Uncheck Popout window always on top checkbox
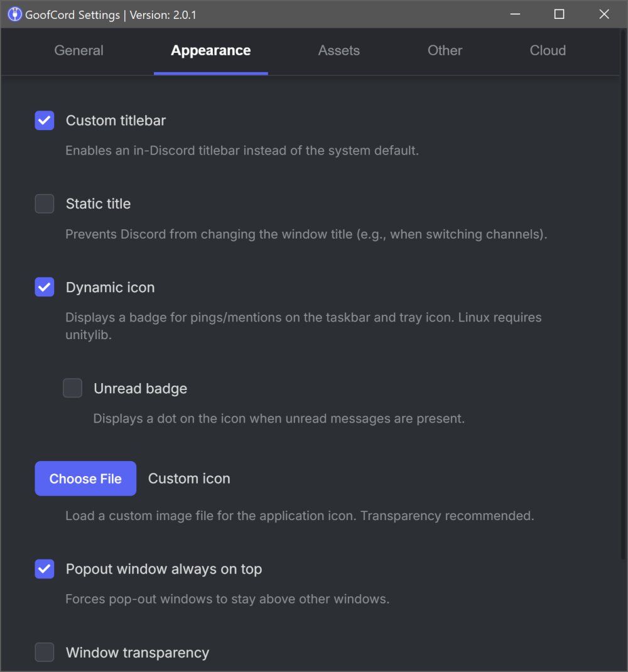Viewport: 628px width, 672px height. 45,570
